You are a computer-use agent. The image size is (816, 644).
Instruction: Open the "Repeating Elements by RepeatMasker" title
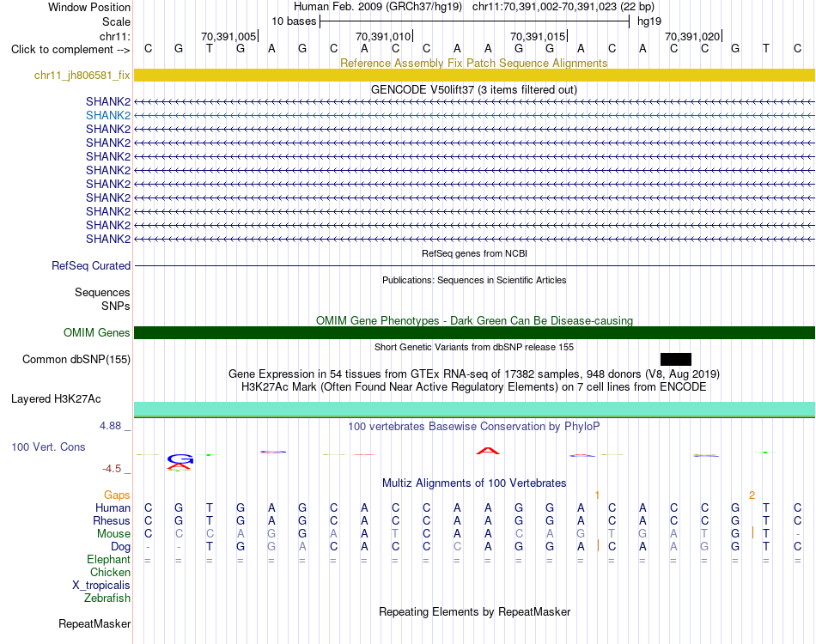[x=474, y=611]
